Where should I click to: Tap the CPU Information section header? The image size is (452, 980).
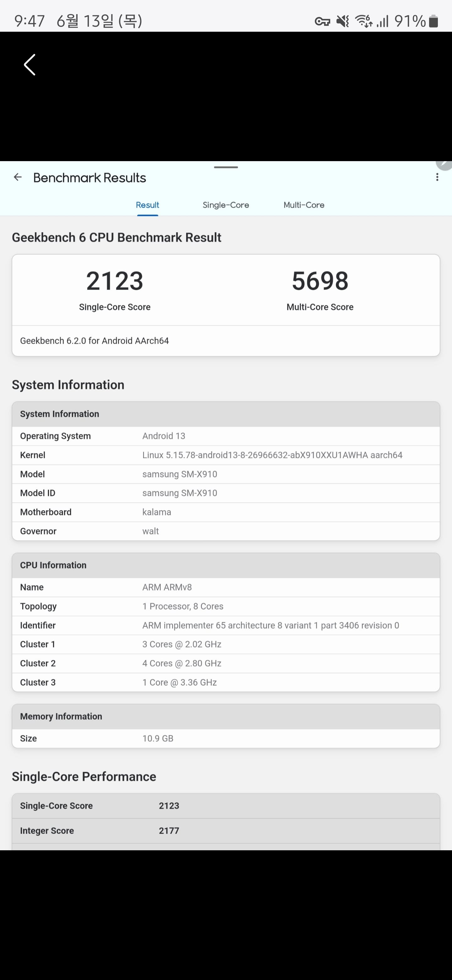coord(226,565)
